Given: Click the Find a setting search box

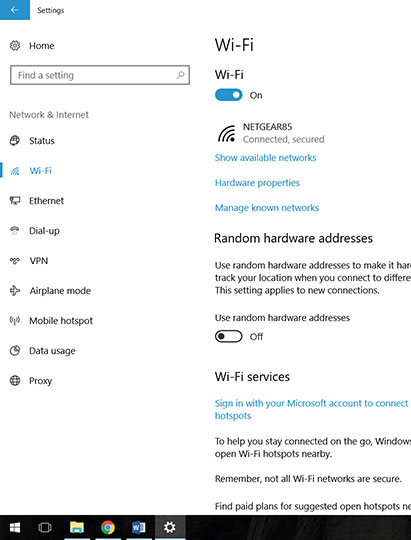Looking at the screenshot, I should [x=100, y=75].
